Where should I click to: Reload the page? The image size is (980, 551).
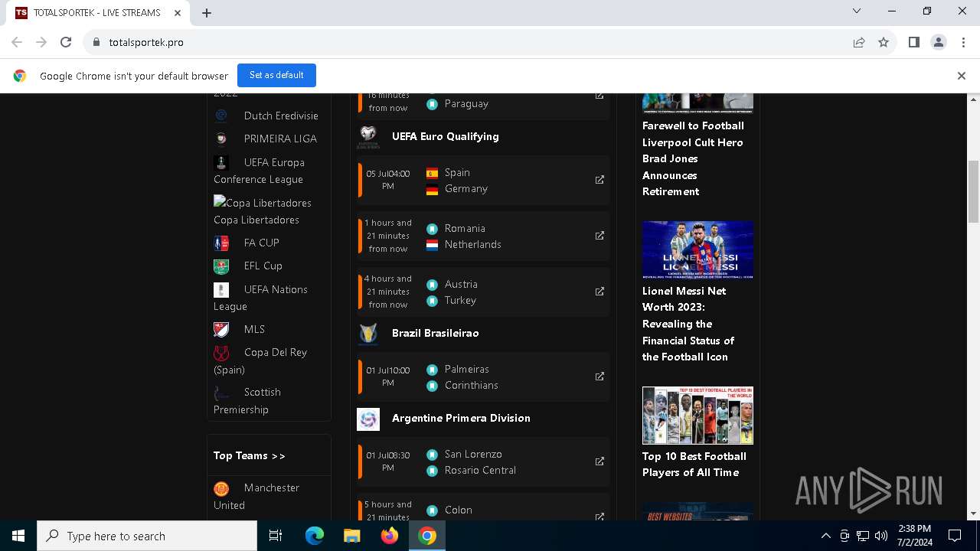tap(66, 42)
